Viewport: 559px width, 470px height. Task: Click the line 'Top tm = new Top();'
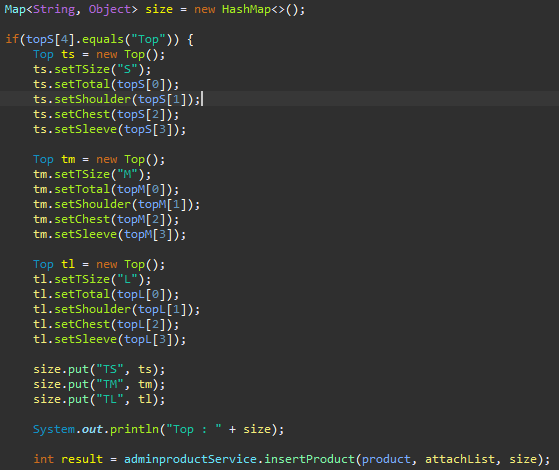99,159
